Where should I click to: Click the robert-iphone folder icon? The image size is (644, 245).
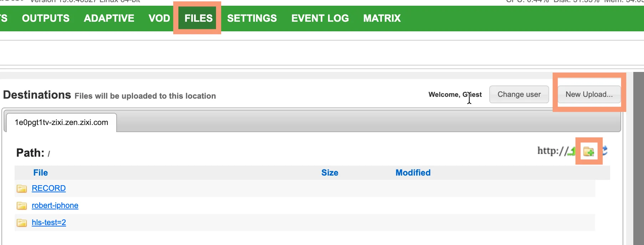click(x=22, y=205)
